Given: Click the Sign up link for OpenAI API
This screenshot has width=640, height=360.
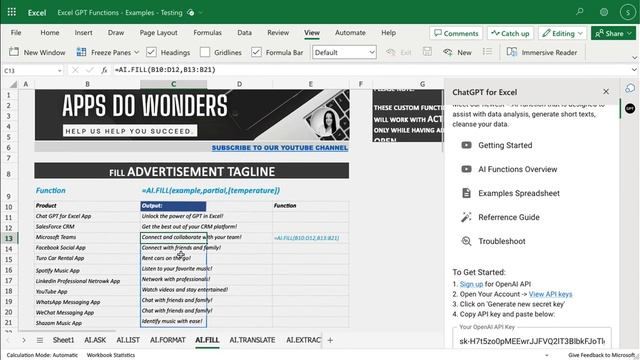Looking at the screenshot, I should (471, 284).
